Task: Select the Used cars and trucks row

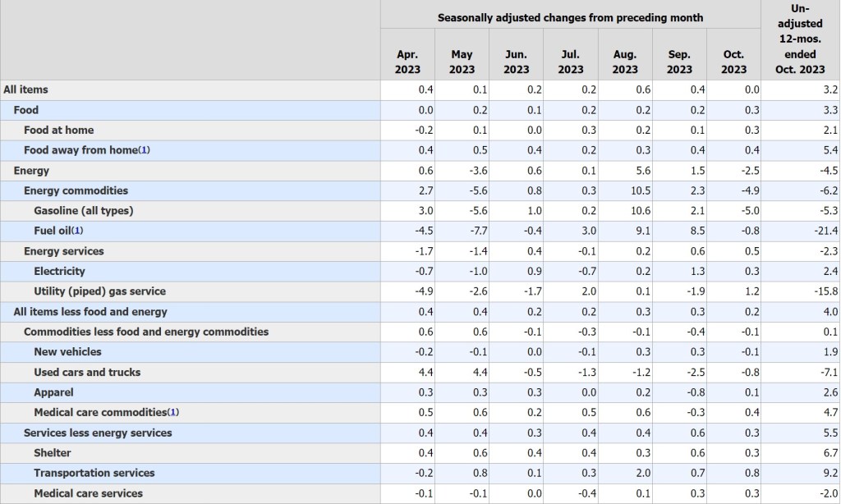Action: click(x=87, y=372)
